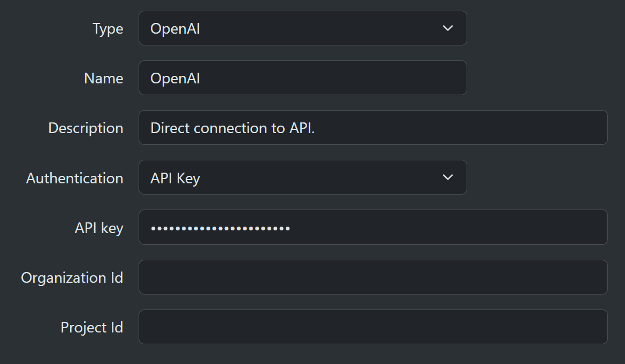Image resolution: width=625 pixels, height=364 pixels.
Task: Click the "Project Id" label
Action: click(x=92, y=327)
